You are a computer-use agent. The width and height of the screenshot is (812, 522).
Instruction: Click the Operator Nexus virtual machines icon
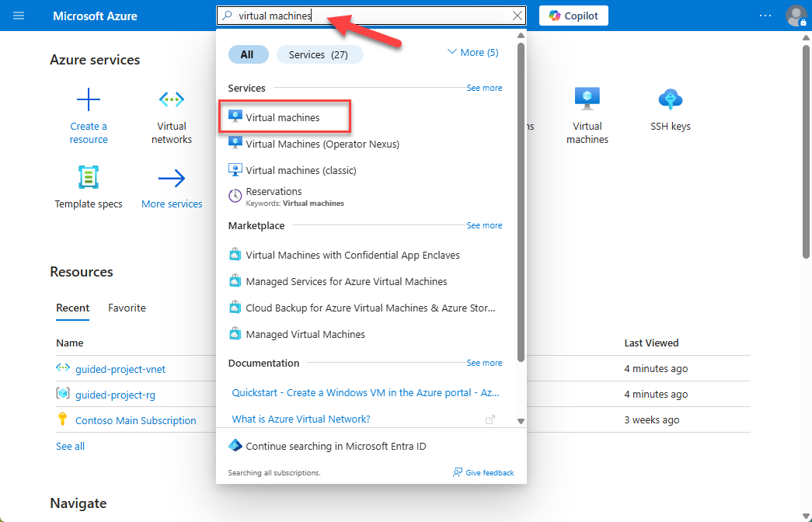click(x=235, y=143)
